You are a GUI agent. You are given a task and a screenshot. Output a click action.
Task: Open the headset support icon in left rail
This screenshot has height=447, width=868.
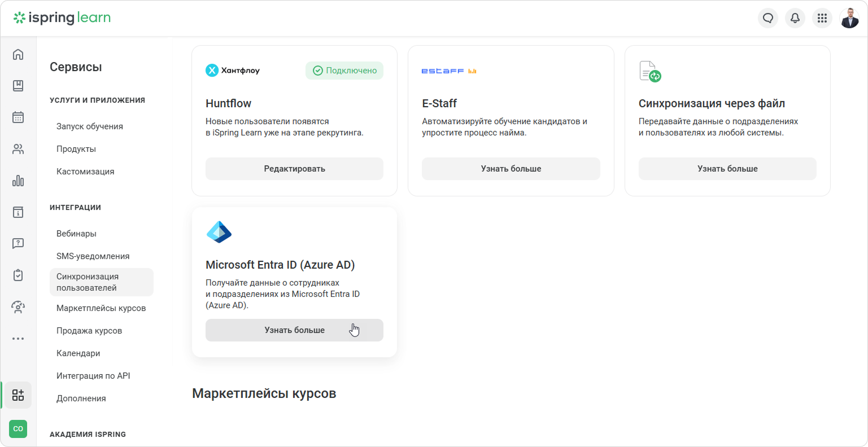point(18,307)
